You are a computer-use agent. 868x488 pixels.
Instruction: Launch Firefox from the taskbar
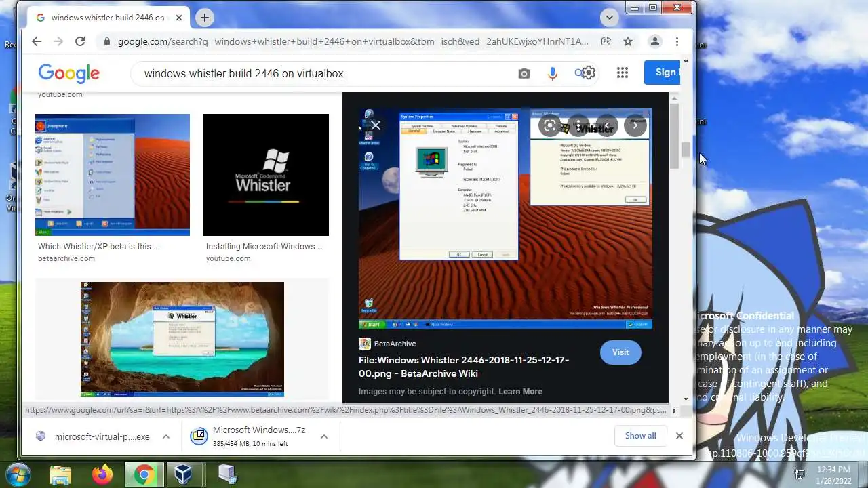coord(102,474)
